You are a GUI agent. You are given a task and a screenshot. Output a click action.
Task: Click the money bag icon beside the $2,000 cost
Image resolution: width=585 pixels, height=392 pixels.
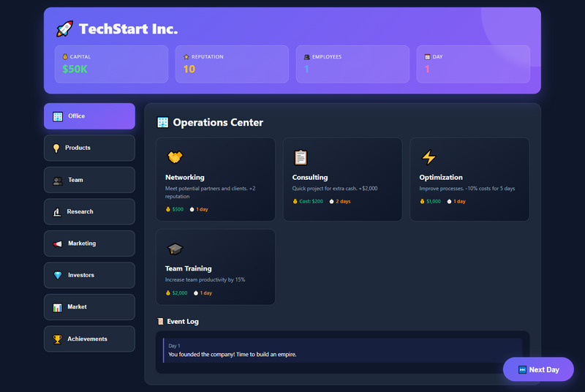point(168,293)
